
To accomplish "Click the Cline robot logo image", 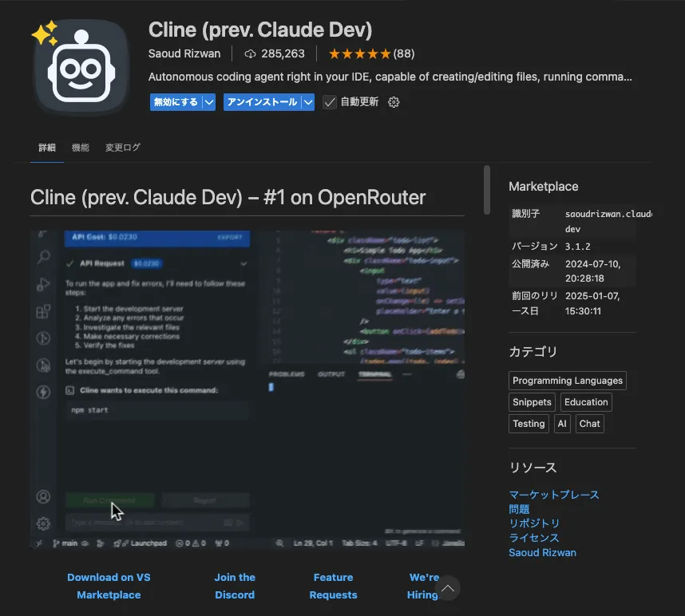I will point(80,67).
